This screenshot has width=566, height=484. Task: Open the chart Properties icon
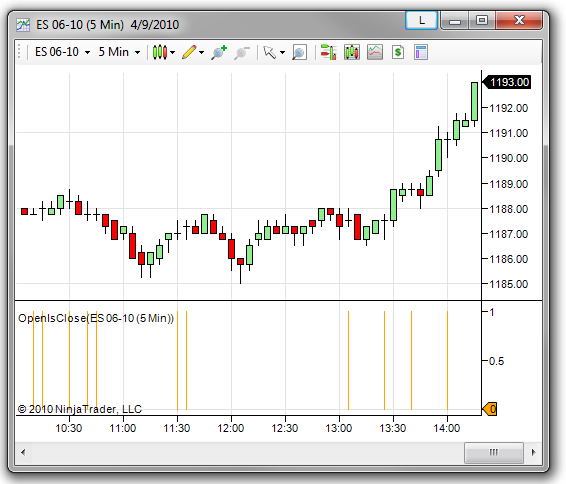(421, 52)
